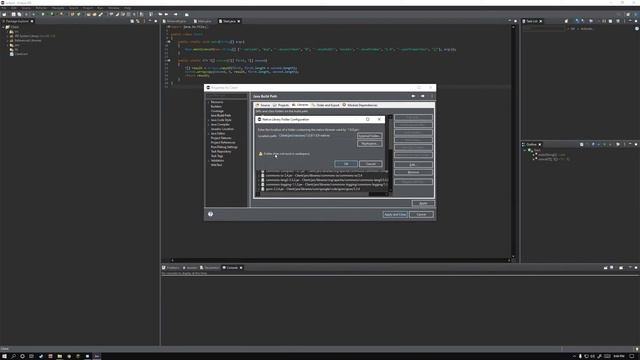This screenshot has height=360, width=640.
Task: Select Builders in the Properties tree
Action: (216, 107)
